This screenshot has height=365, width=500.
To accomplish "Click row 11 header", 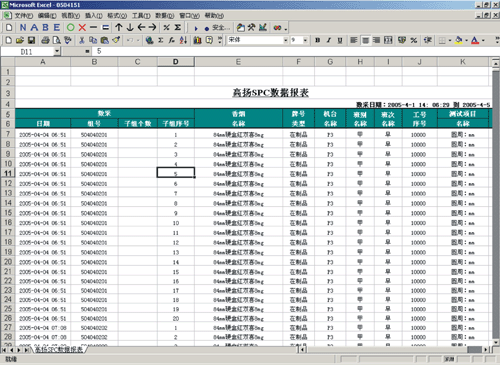I will 8,173.
